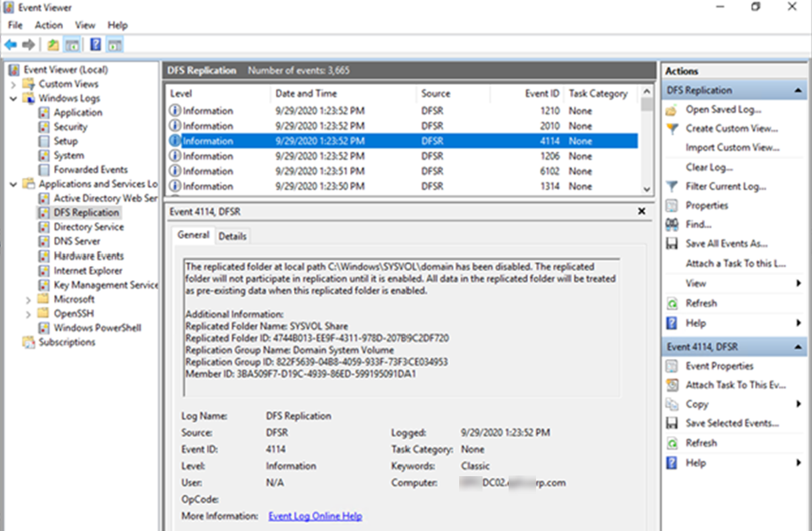812x531 pixels.
Task: Click Save All Events As action
Action: (x=726, y=244)
